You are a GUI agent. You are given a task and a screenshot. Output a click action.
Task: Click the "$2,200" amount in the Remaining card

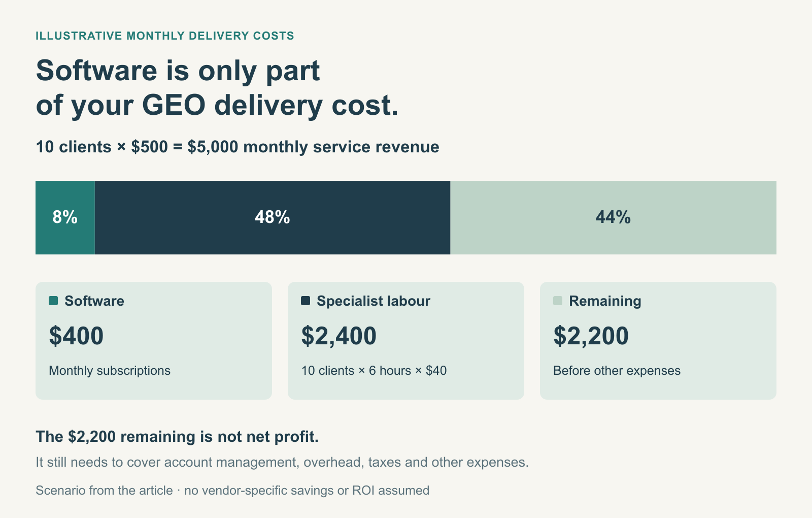(x=591, y=336)
